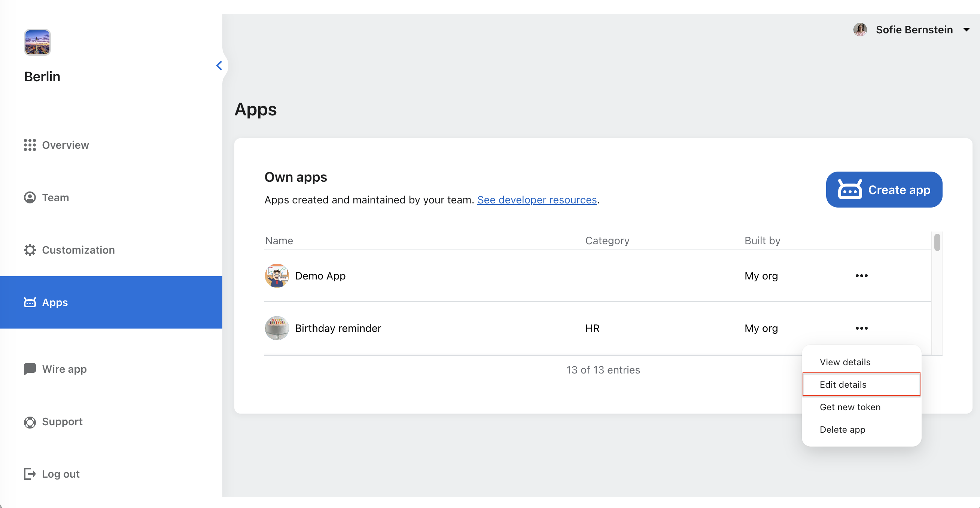980x508 pixels.
Task: Click the Berlin team name
Action: click(x=42, y=76)
